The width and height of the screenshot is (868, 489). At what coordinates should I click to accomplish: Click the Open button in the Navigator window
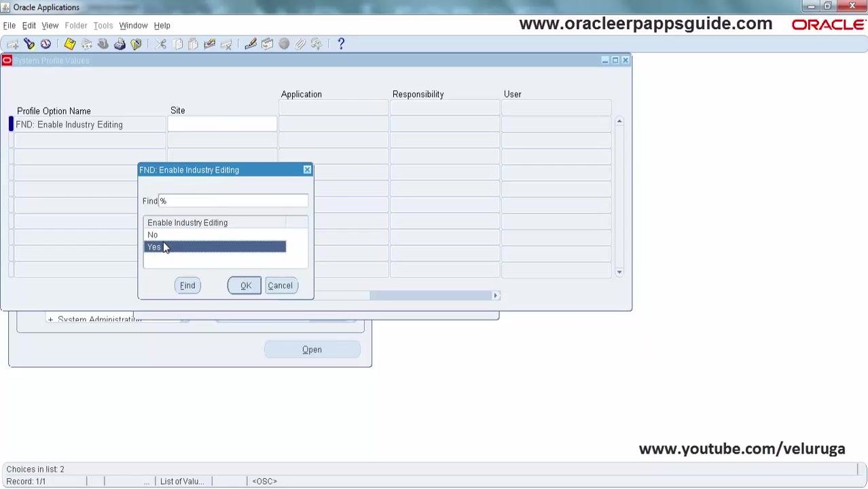312,350
